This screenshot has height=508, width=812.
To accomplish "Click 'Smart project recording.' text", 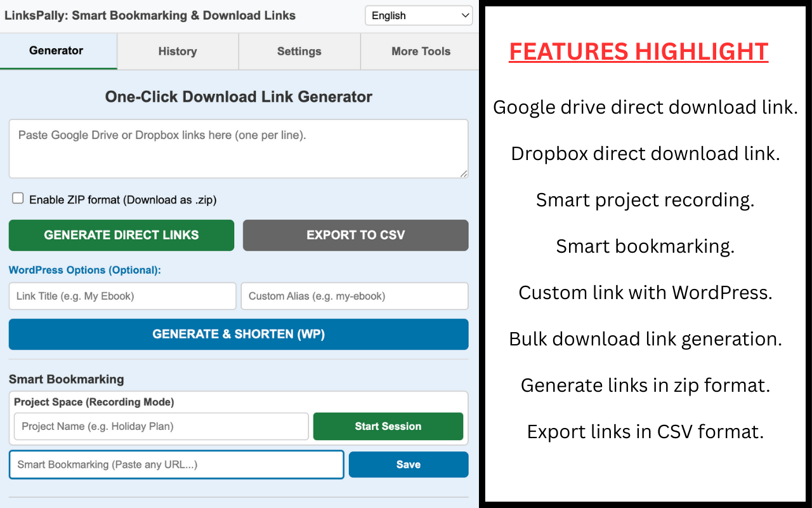I will coord(645,200).
